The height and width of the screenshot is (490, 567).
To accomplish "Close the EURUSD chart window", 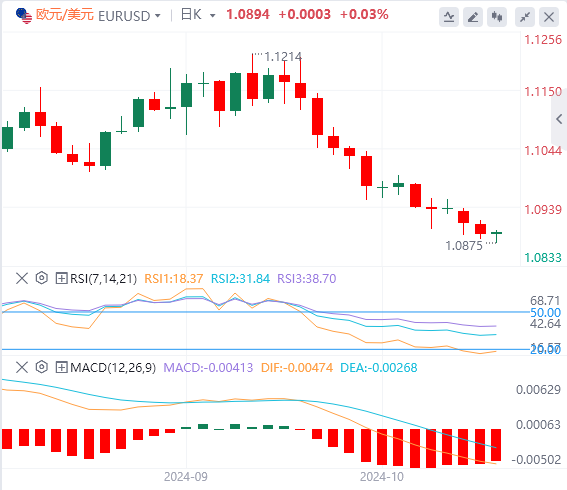I will [549, 17].
